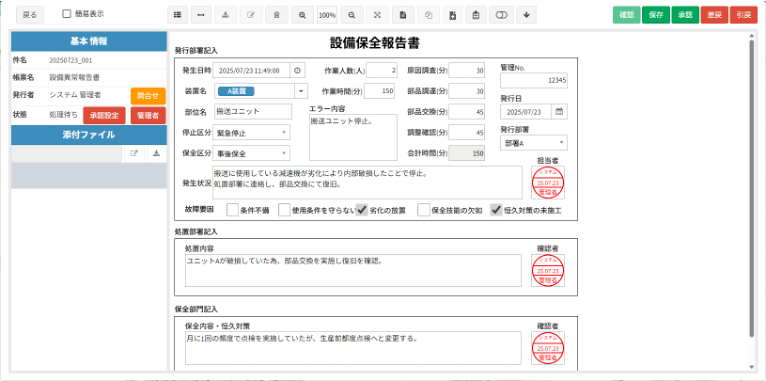Click the download icon under 添付ファイル
Screen dimensions: 766x381
[156, 153]
